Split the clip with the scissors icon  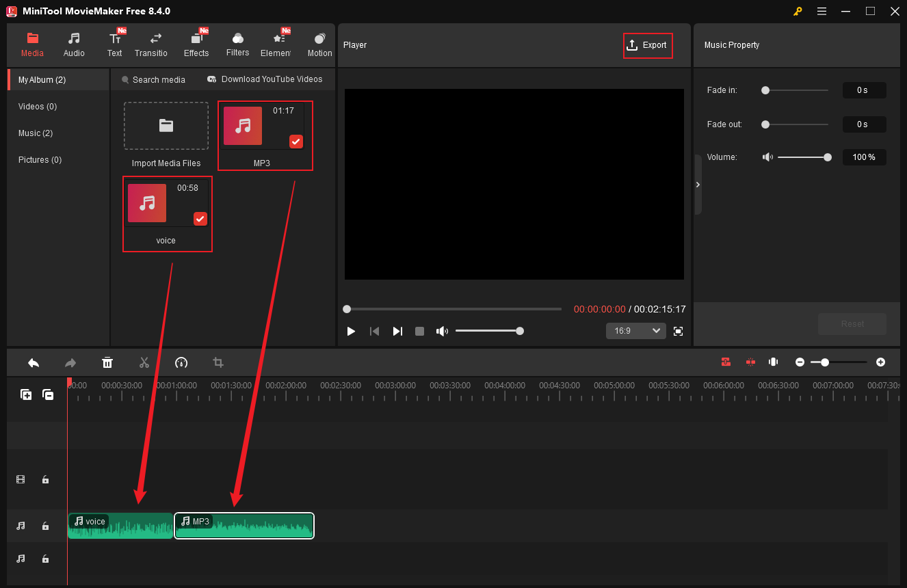(x=144, y=362)
